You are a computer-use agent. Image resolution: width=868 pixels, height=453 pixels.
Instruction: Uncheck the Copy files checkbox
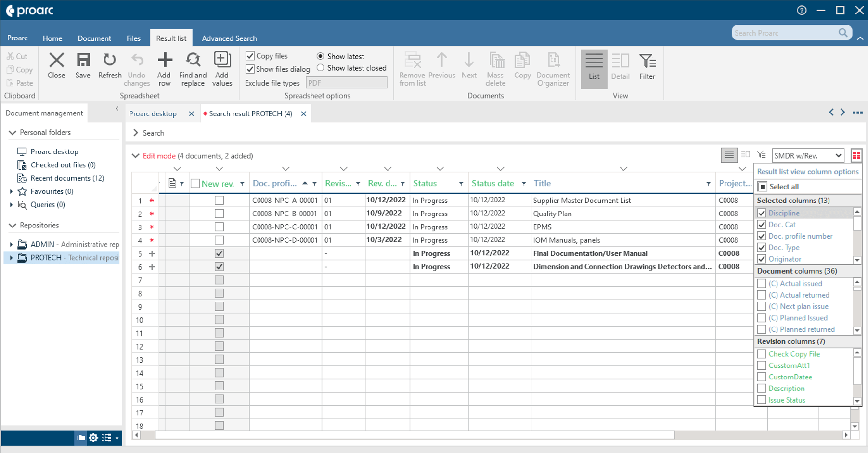pos(250,56)
